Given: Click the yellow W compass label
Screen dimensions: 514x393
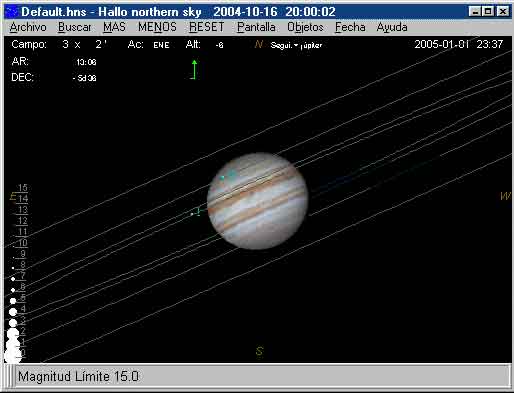Looking at the screenshot, I should click(x=505, y=196).
